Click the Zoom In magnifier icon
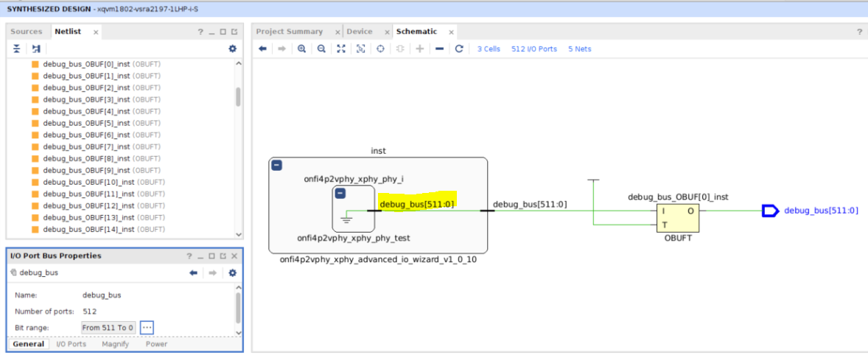 [302, 49]
